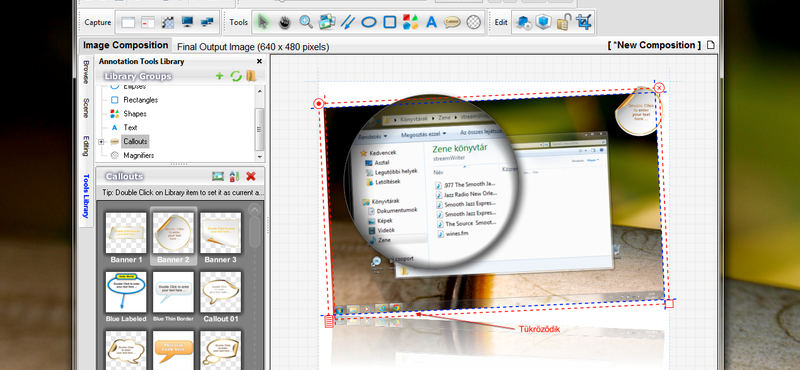800x370 pixels.
Task: Select the ellipse drawing tool
Action: 369,22
